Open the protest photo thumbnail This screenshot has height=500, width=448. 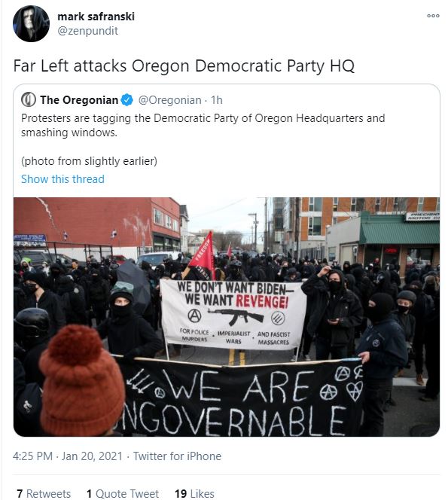227,317
